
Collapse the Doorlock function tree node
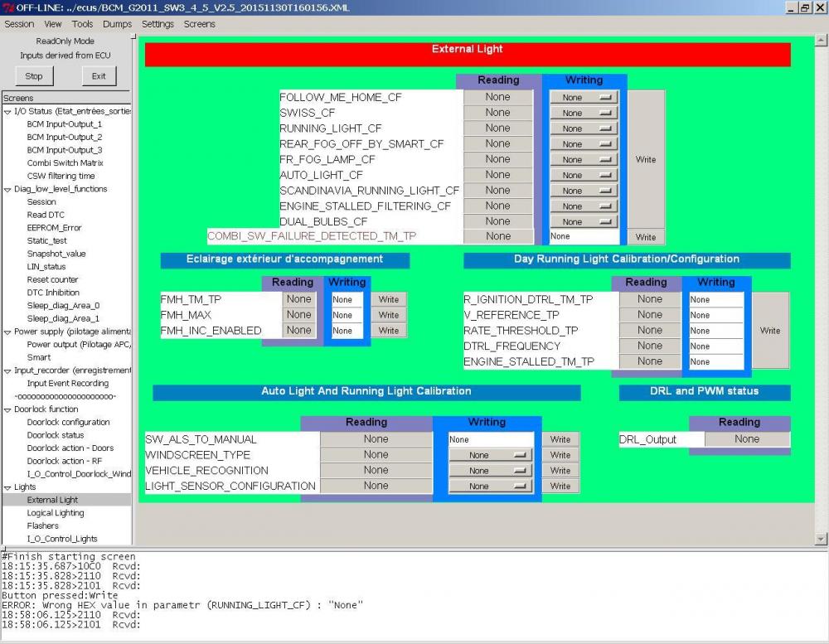pos(7,409)
